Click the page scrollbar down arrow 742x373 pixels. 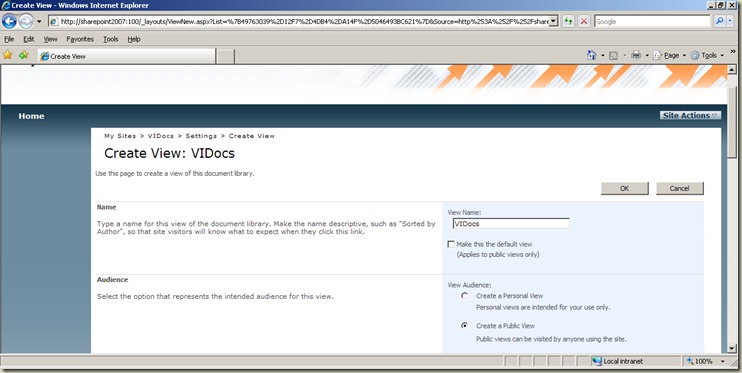click(732, 348)
